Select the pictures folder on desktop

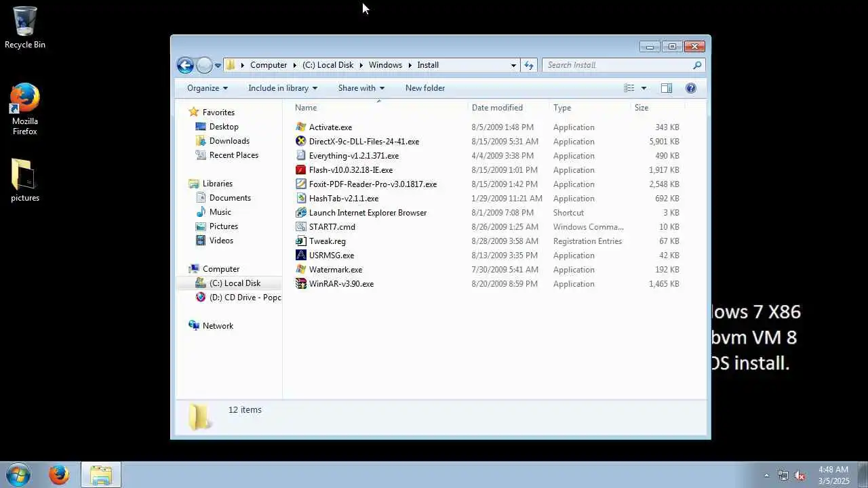25,180
